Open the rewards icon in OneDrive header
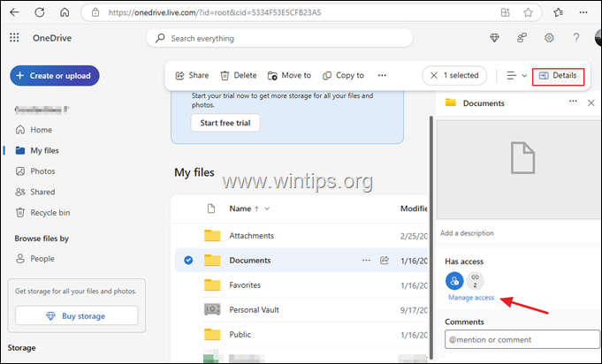The width and height of the screenshot is (602, 364). (x=522, y=38)
